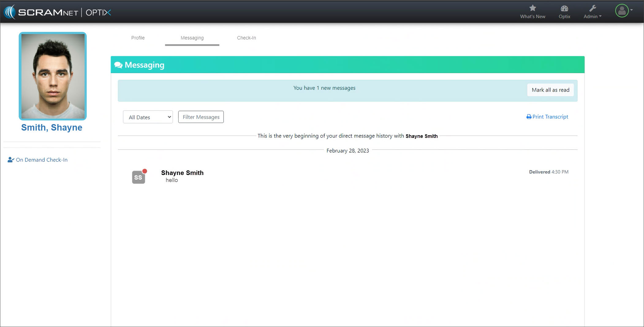Click the Admin wrench icon
The height and width of the screenshot is (327, 644).
[592, 8]
